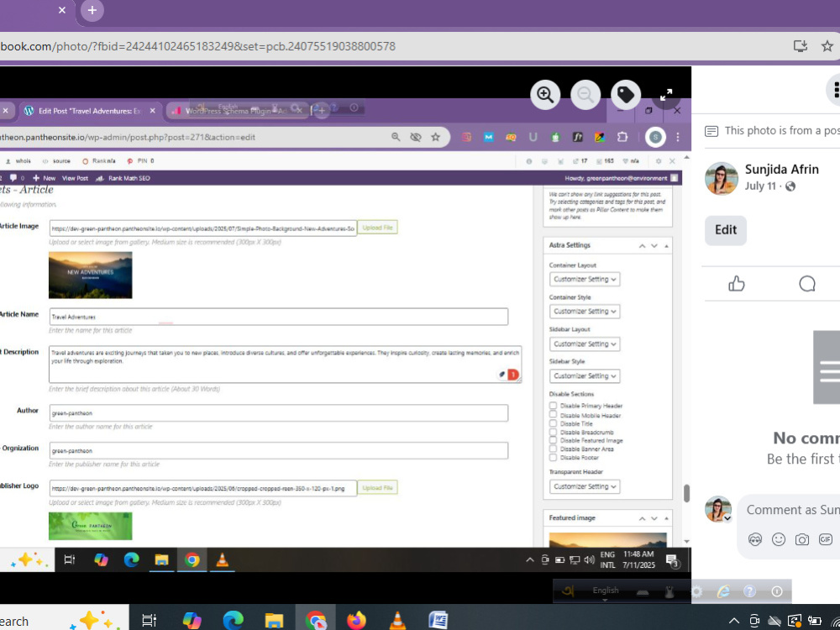840x630 pixels.
Task: Check the Disable Footer checkbox
Action: (x=553, y=458)
